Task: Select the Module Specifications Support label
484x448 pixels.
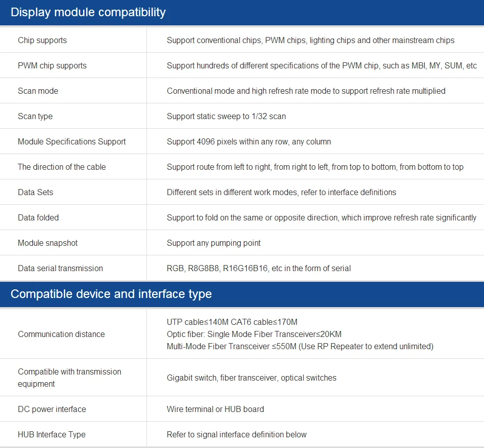Action: (71, 142)
